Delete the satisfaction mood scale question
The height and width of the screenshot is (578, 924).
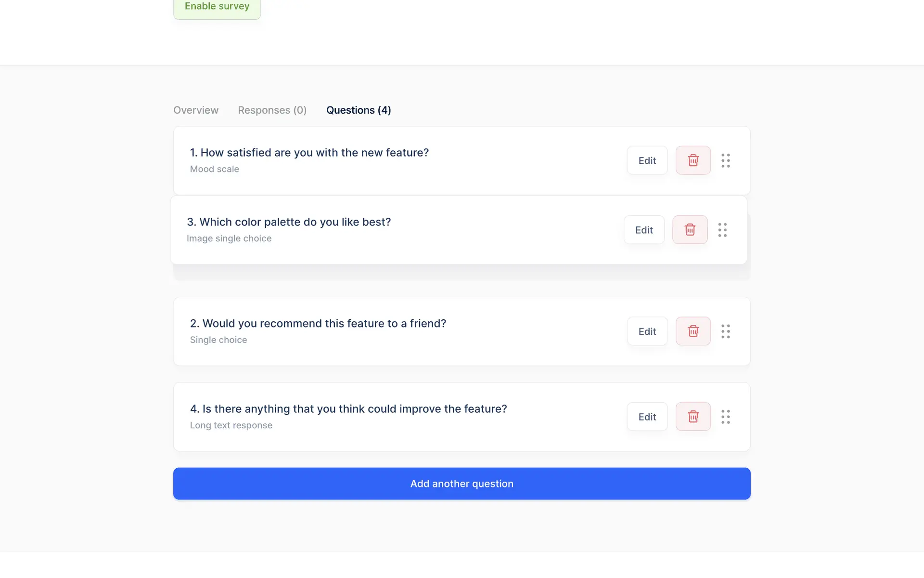693,160
